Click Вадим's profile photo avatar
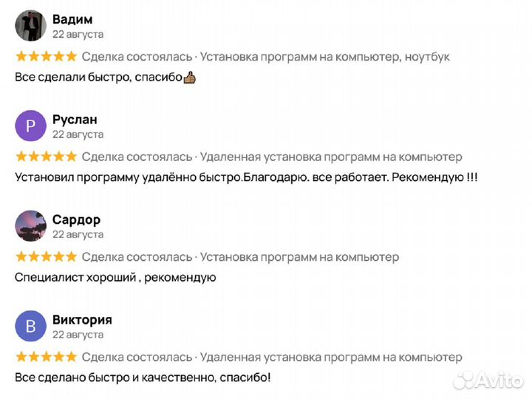This screenshot has height=399, width=532. click(31, 26)
